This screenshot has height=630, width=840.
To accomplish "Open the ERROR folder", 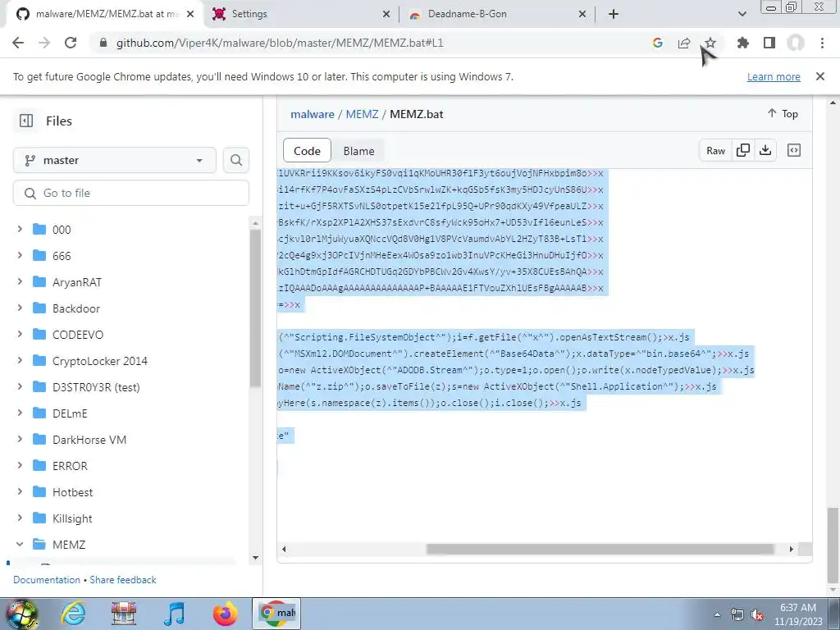I will click(70, 466).
